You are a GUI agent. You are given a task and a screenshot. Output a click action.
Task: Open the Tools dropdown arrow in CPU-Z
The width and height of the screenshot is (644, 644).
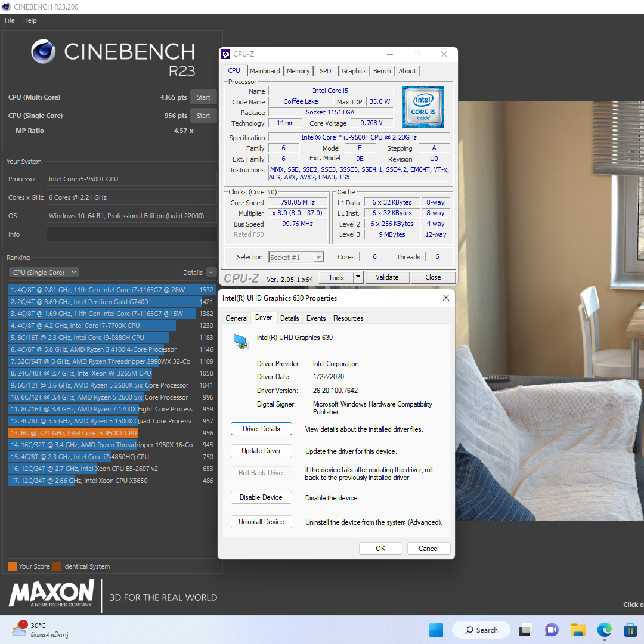click(x=358, y=277)
